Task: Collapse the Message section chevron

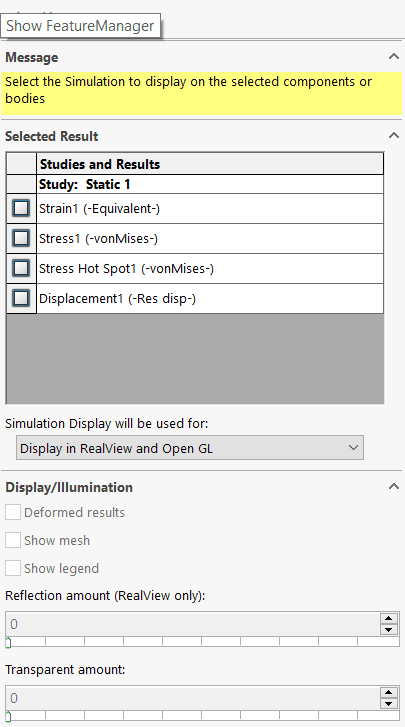Action: coord(393,57)
